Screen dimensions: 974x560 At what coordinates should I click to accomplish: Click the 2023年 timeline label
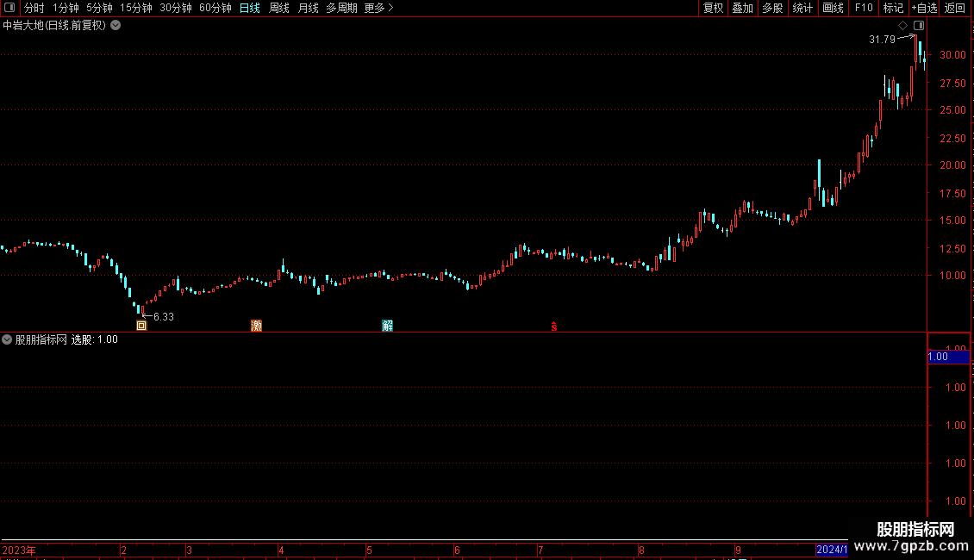19,550
